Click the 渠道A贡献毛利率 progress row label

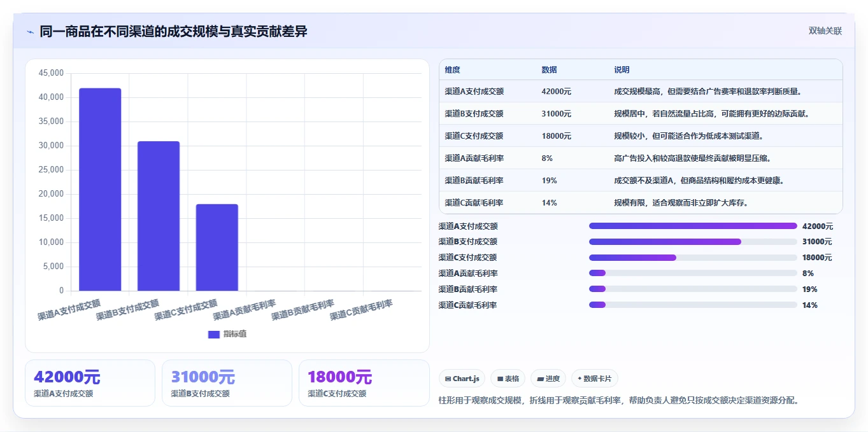[468, 274]
